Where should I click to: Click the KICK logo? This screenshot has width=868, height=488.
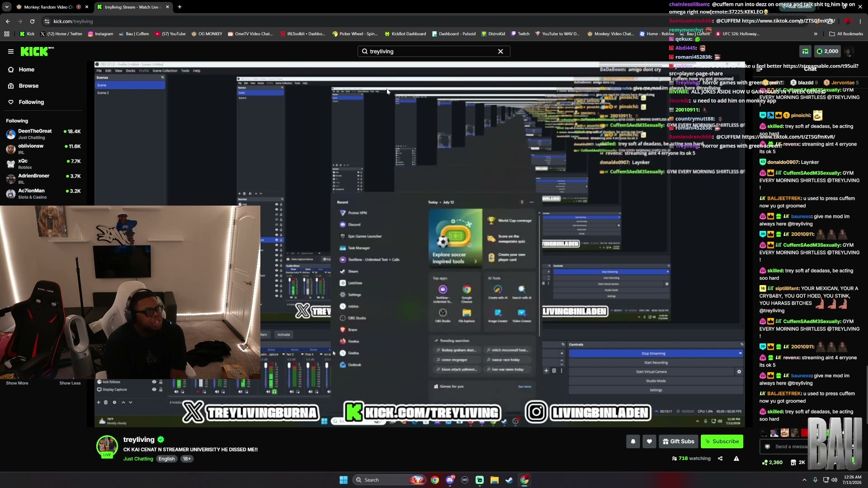click(37, 52)
